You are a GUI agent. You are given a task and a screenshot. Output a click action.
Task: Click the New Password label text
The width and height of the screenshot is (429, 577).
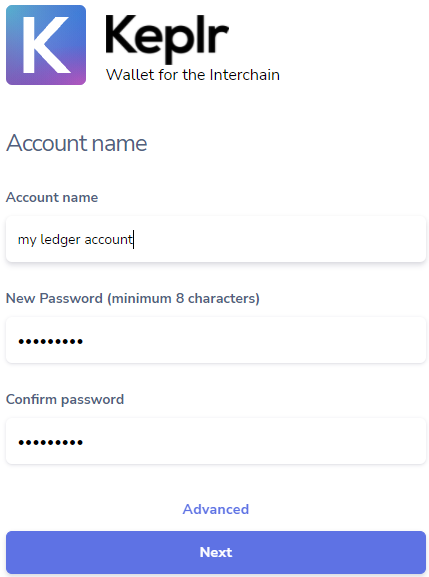tap(54, 298)
